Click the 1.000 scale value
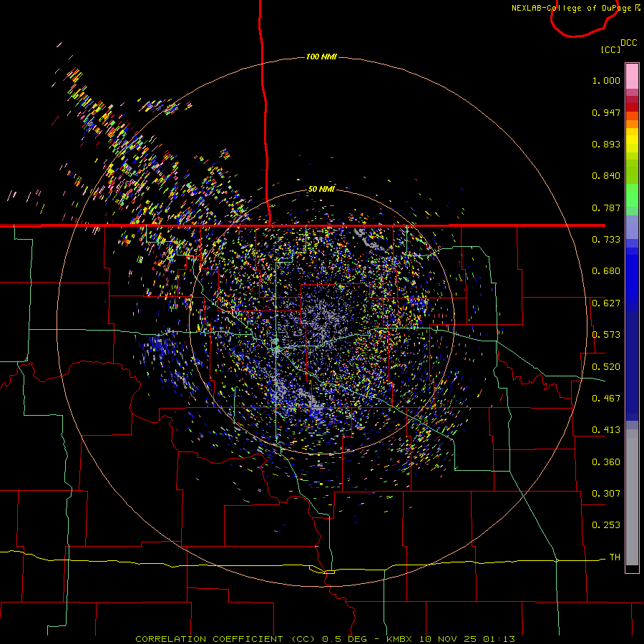Image resolution: width=644 pixels, height=644 pixels. (x=606, y=80)
